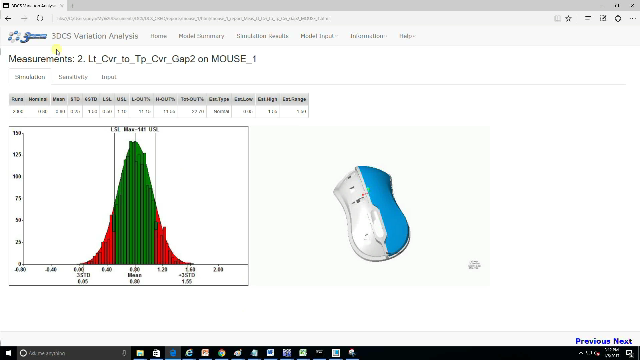Open Simulation Results in the navbar
The width and height of the screenshot is (640, 360).
pos(262,36)
